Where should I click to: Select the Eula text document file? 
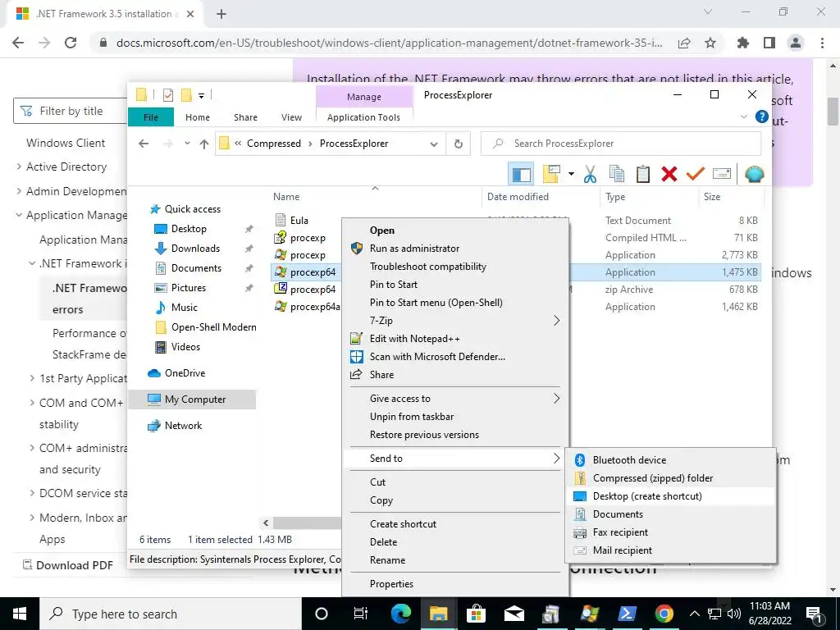click(x=299, y=220)
